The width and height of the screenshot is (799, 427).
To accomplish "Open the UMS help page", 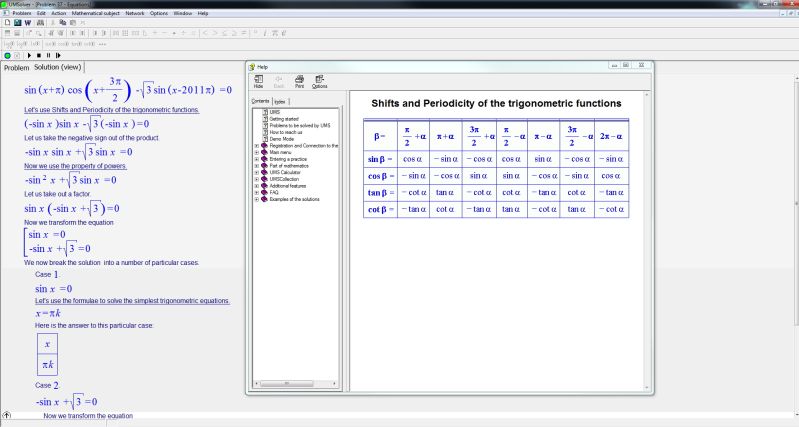I will coord(274,112).
